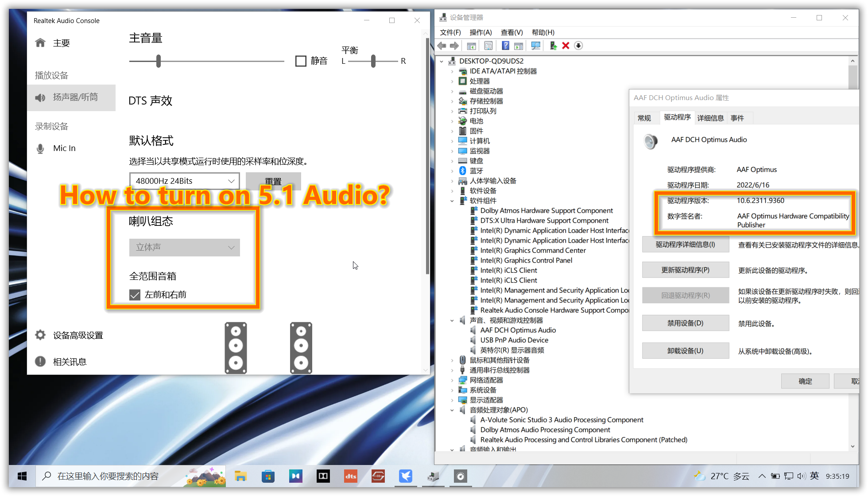This screenshot has width=868, height=496.
Task: Click the red X uninstall device toolbar icon
Action: (566, 46)
